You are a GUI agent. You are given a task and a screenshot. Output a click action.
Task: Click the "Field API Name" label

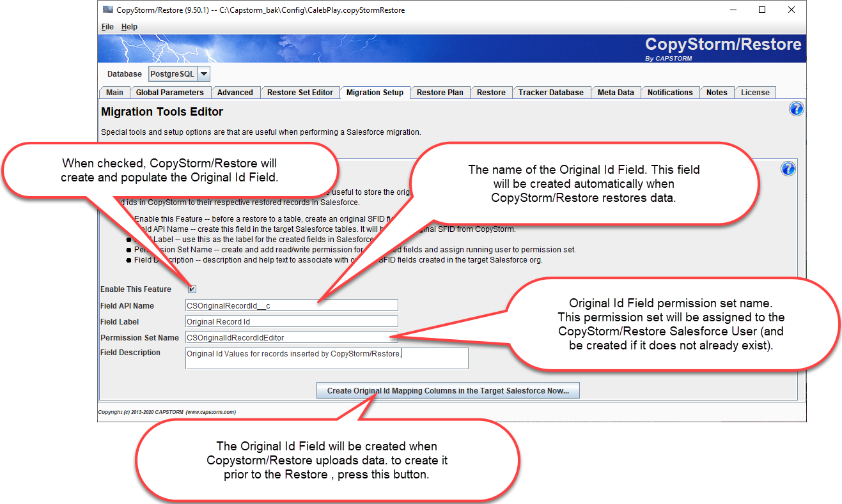click(127, 306)
